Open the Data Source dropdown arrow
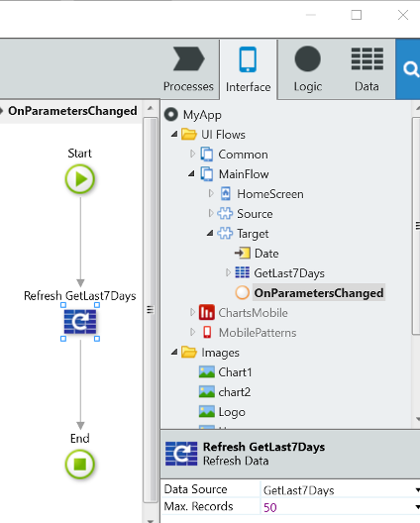This screenshot has width=420, height=523. point(417,490)
